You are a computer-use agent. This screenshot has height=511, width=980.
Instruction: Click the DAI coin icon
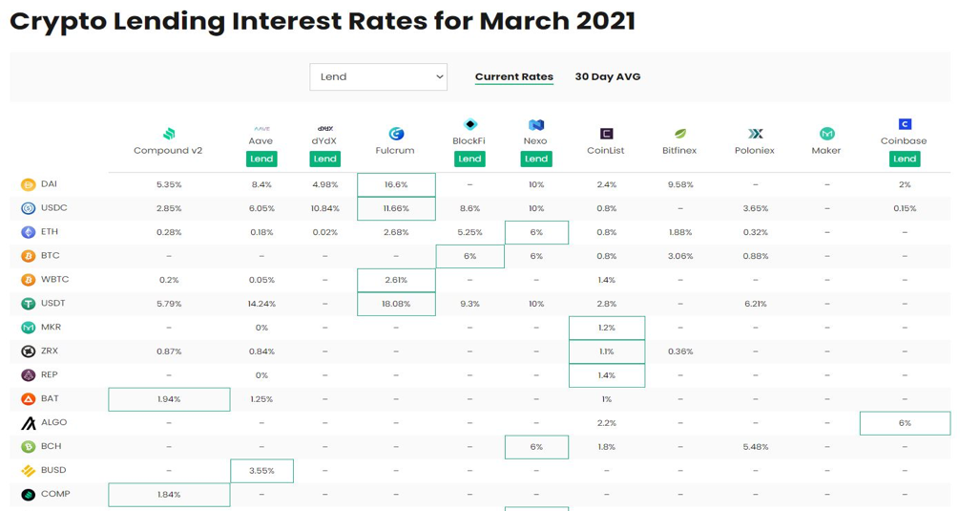click(28, 184)
